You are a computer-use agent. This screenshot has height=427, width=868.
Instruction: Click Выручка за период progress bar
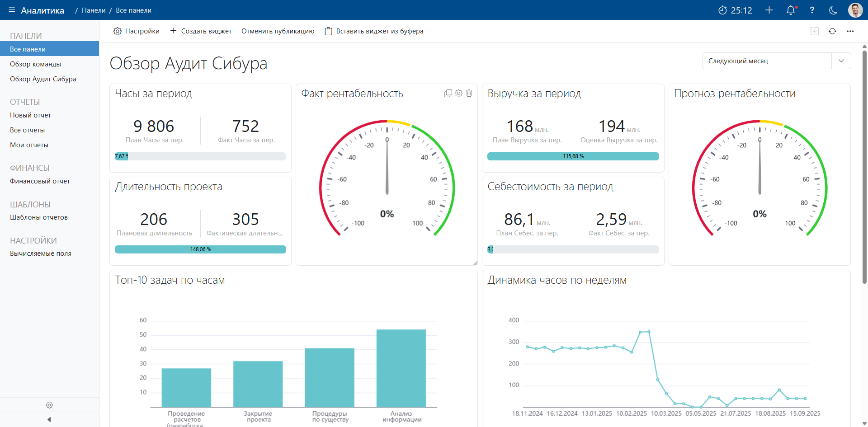coord(573,156)
